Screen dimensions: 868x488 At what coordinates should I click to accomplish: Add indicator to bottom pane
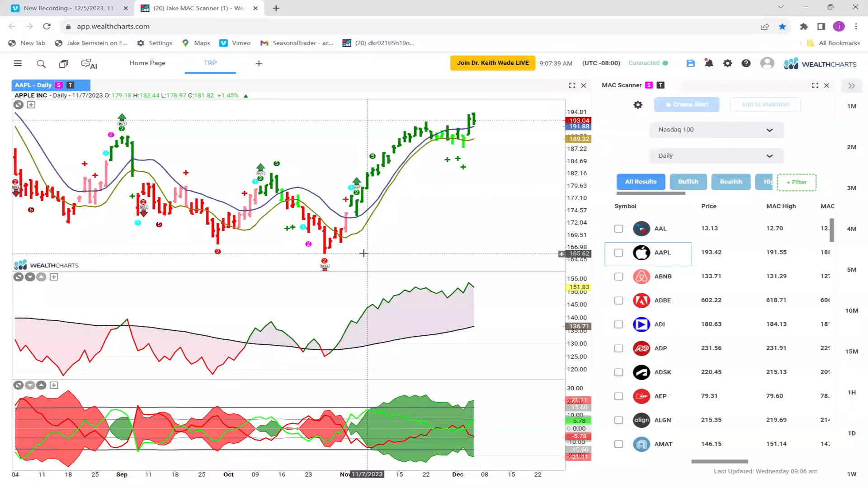(54, 385)
